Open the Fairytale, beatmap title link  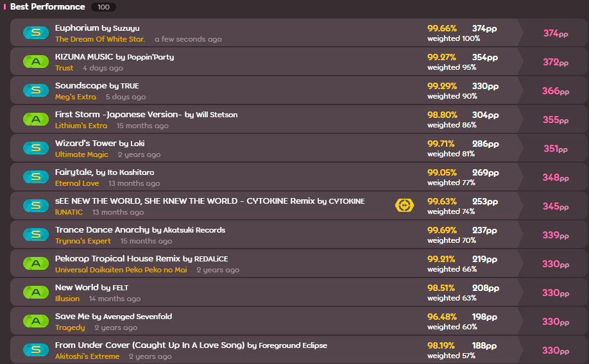pos(74,172)
